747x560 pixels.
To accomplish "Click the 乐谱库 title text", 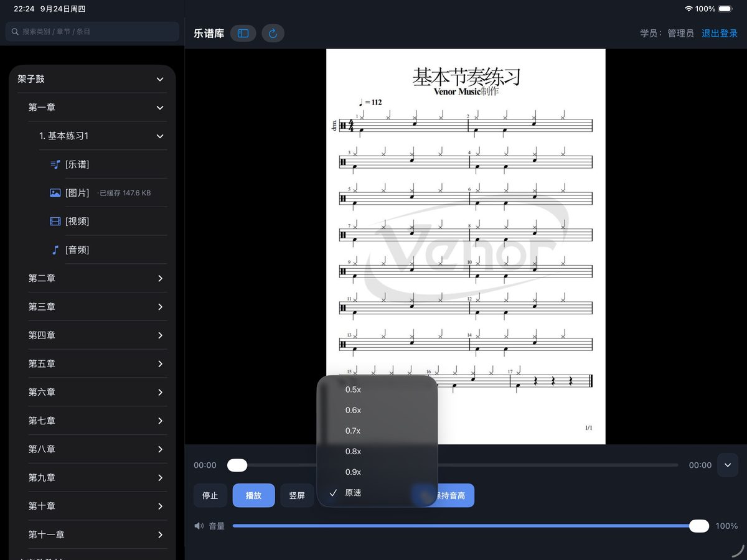I will [x=209, y=34].
